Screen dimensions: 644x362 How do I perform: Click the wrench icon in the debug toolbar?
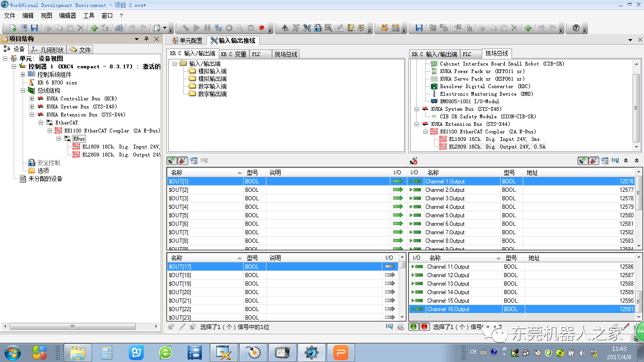[186, 28]
